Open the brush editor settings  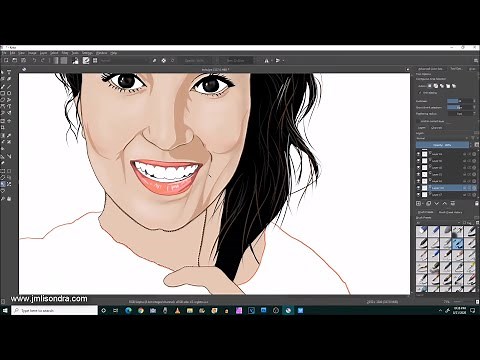[86, 60]
